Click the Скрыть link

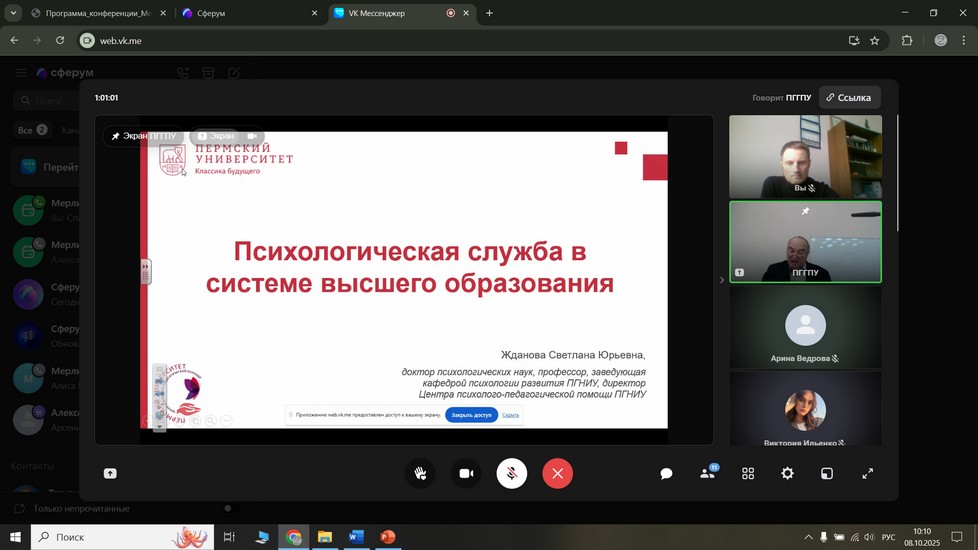click(510, 414)
